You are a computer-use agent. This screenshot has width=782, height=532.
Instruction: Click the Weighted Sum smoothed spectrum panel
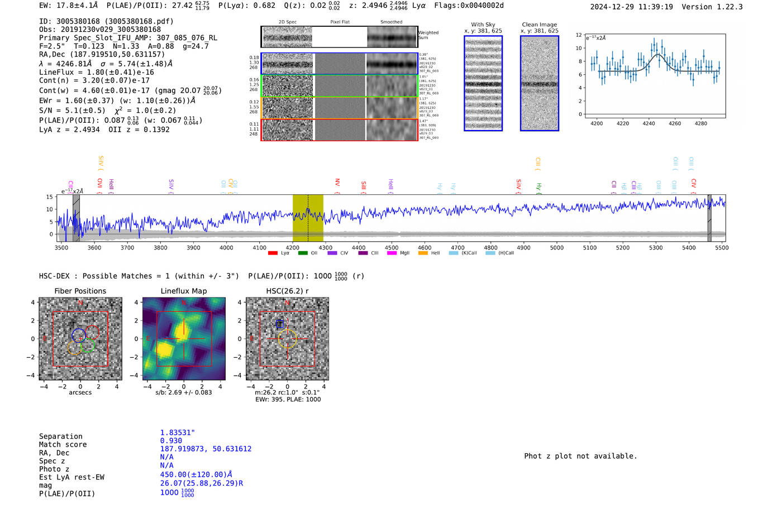[392, 37]
